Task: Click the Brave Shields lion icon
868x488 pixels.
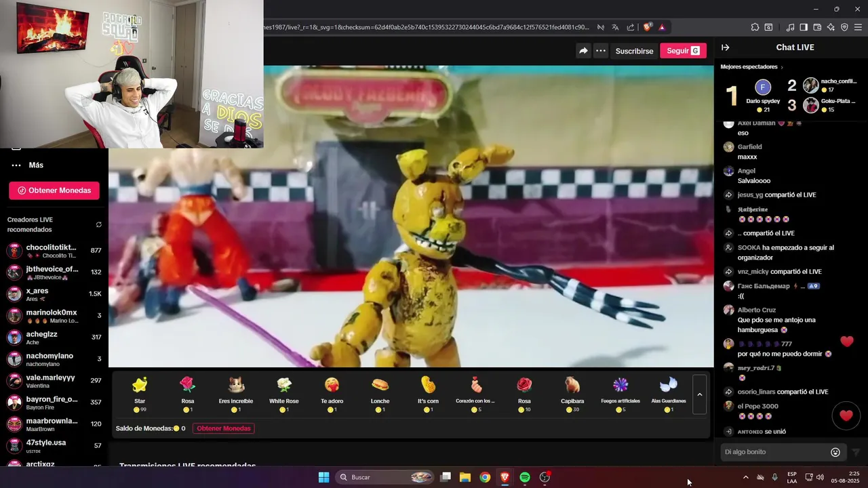Action: [647, 27]
